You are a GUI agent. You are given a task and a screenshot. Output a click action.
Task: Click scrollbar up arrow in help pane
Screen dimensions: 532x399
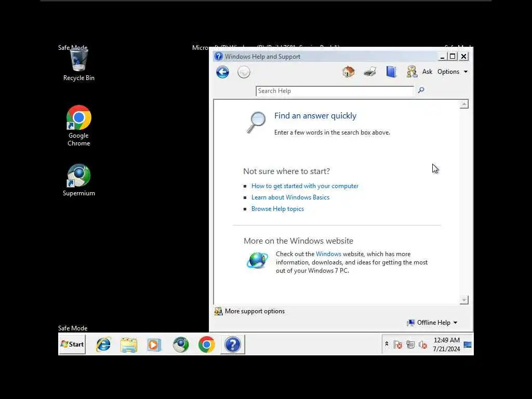tap(464, 104)
